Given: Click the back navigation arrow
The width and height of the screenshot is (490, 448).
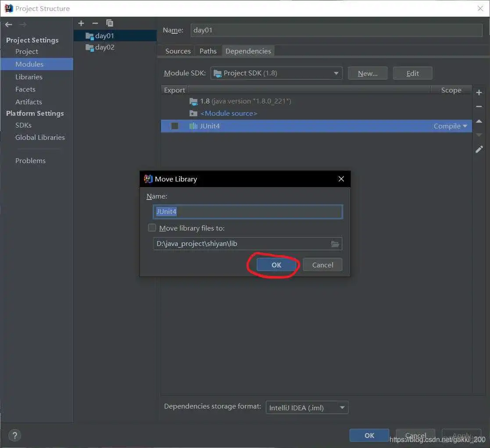Looking at the screenshot, I should click(8, 25).
